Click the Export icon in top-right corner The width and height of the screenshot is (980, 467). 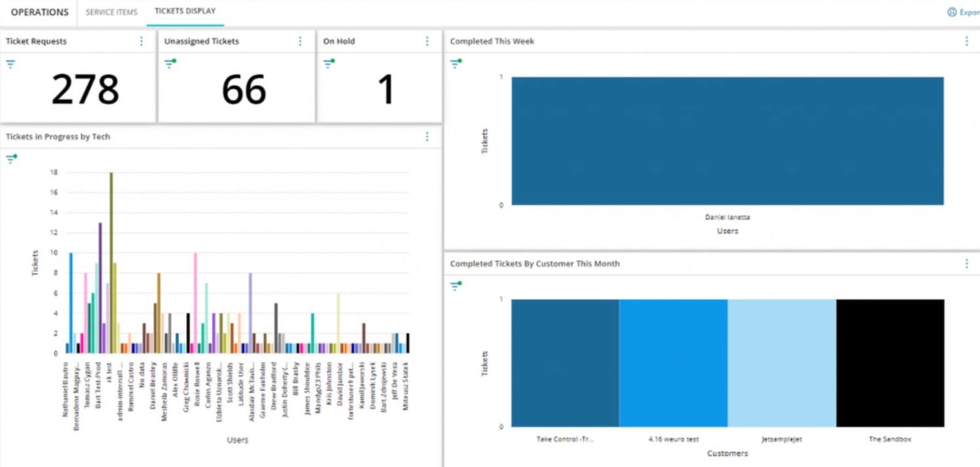952,12
